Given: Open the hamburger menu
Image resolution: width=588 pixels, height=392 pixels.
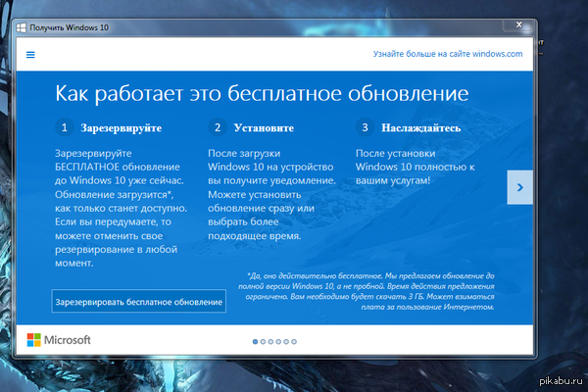Looking at the screenshot, I should [30, 56].
